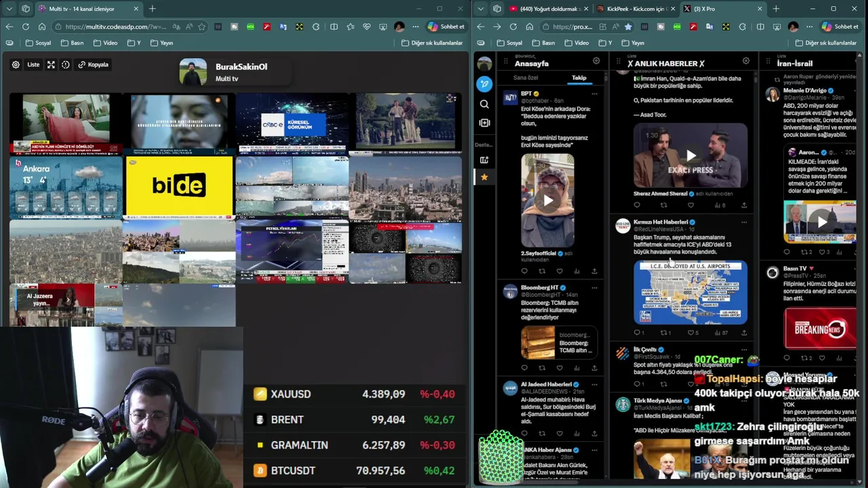Select the starred deck in X Pro sidebar
The height and width of the screenshot is (488, 868).
(x=484, y=177)
